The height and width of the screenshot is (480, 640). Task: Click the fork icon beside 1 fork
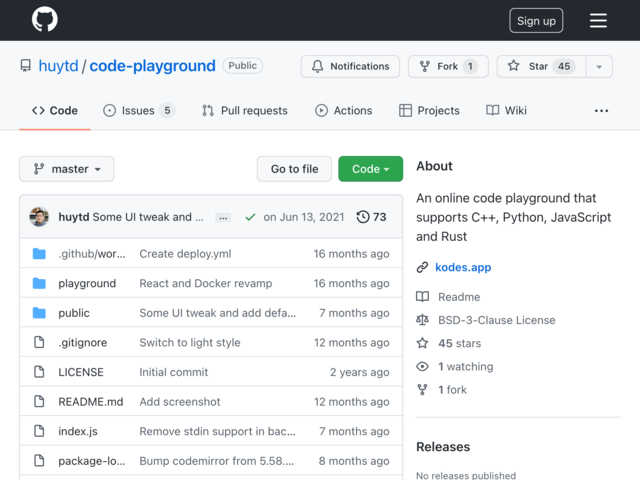[422, 390]
